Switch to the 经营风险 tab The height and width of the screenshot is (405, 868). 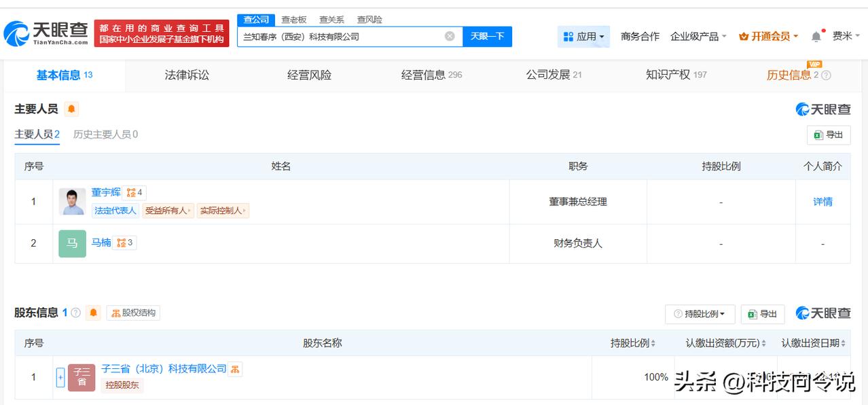(x=309, y=75)
